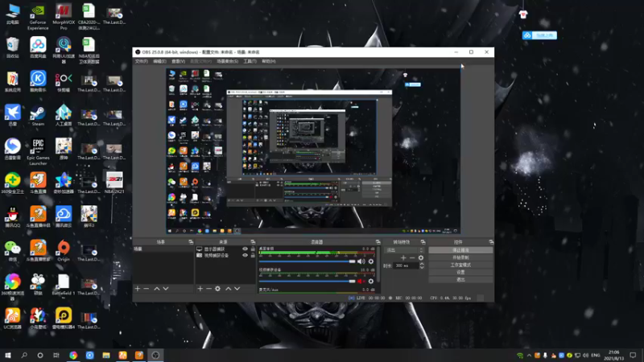Pop out the Audio Mixer dock
The width and height of the screenshot is (644, 362).
tap(378, 242)
